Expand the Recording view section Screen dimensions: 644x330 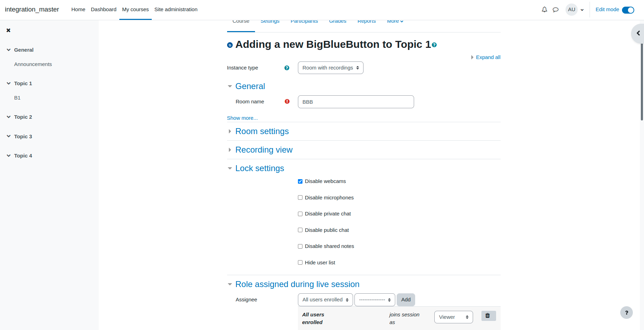[x=230, y=150]
